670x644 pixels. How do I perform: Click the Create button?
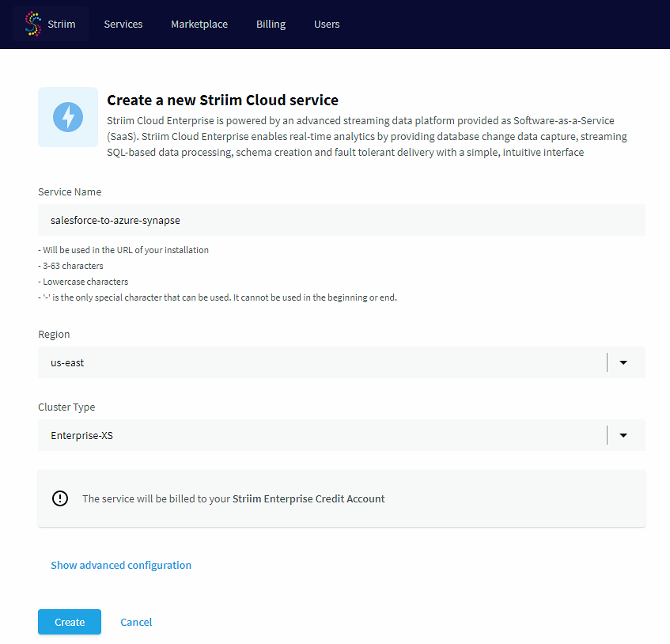coord(70,622)
